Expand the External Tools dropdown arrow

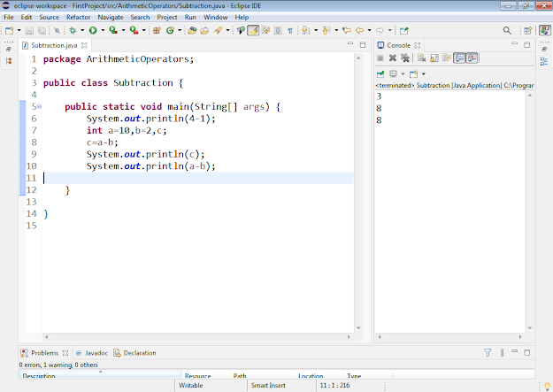(x=144, y=31)
